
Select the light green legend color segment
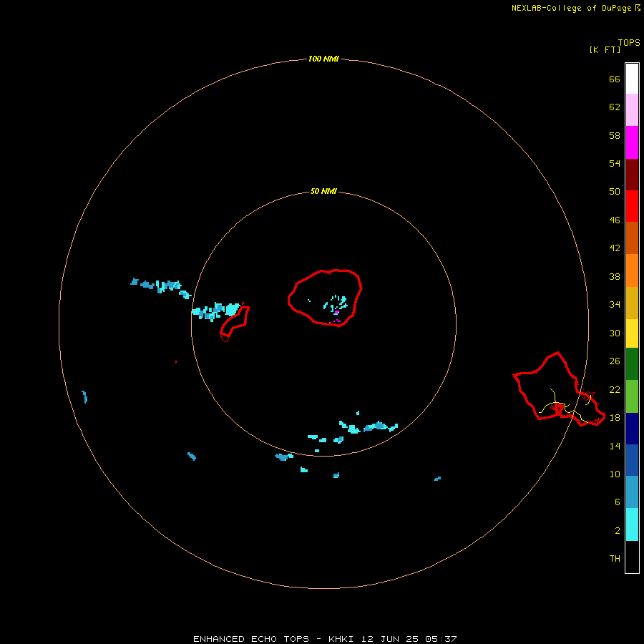(632, 396)
